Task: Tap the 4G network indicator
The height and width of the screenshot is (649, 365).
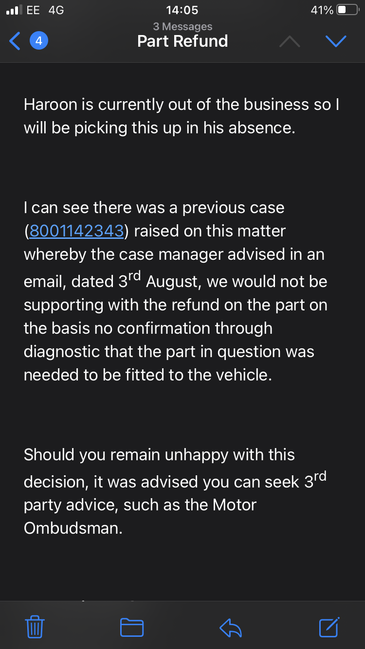Action: [56, 10]
